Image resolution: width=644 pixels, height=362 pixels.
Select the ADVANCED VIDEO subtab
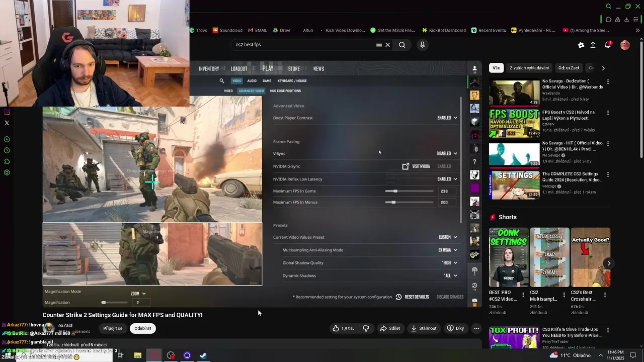click(x=251, y=91)
